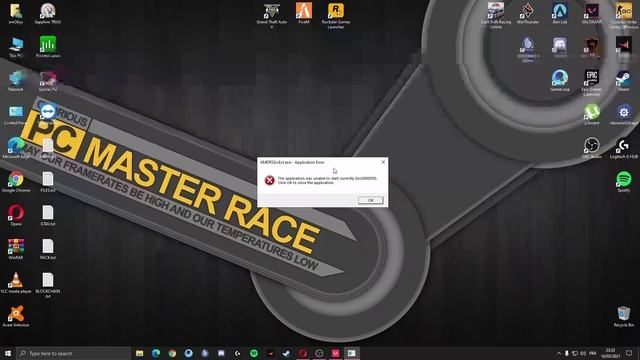The width and height of the screenshot is (640, 360).
Task: Select the Sapphire TRIXX desktop icon
Action: tap(48, 13)
